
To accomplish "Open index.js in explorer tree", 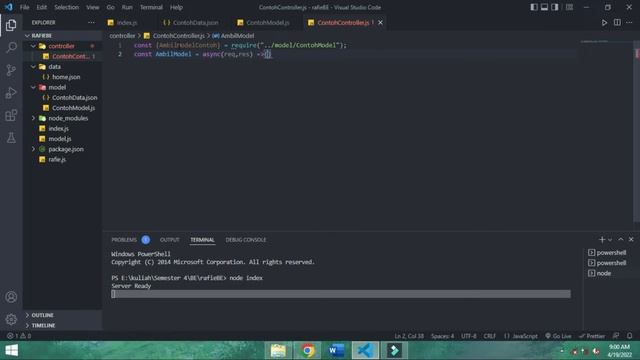I will coord(62,129).
